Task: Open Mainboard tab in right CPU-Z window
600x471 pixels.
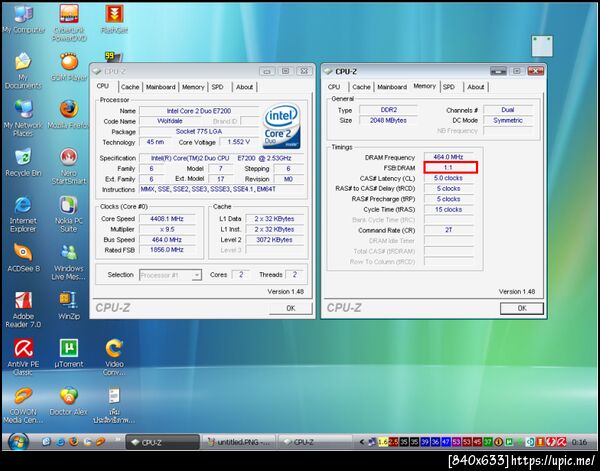Action: pyautogui.click(x=392, y=87)
